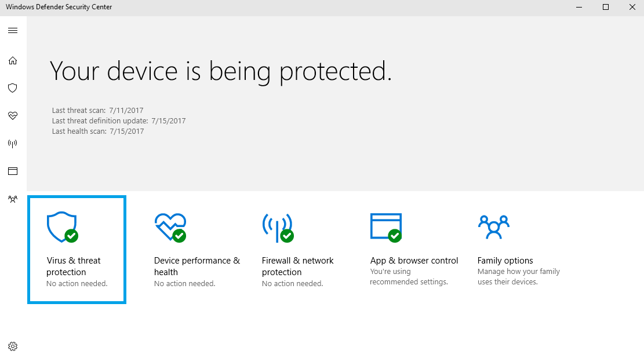Go to Home in the sidebar

[x=13, y=61]
